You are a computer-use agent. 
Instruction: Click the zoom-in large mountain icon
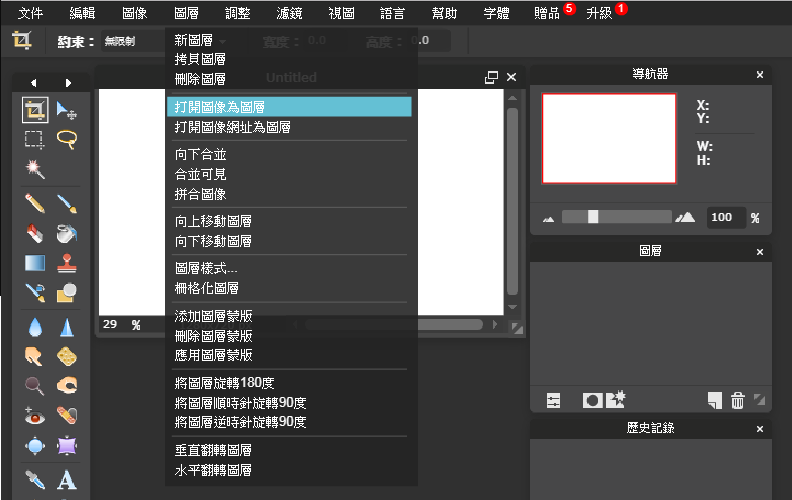[x=685, y=218]
